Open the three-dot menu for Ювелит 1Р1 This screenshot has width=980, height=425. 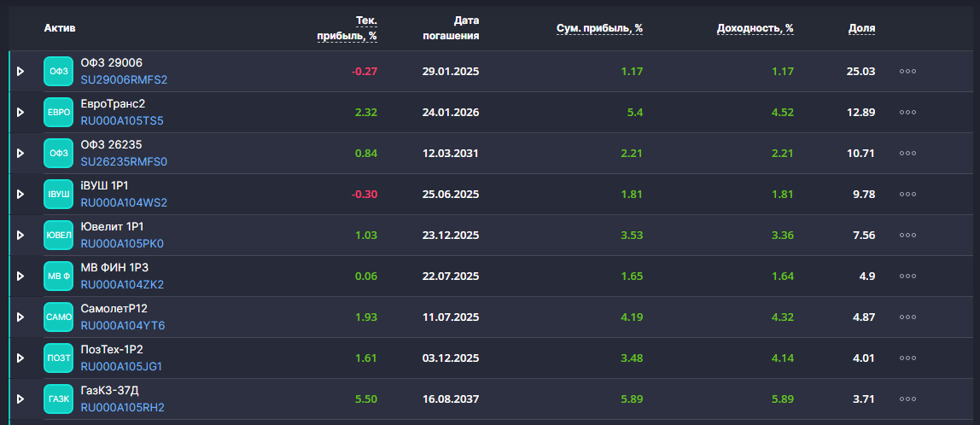pyautogui.click(x=907, y=235)
